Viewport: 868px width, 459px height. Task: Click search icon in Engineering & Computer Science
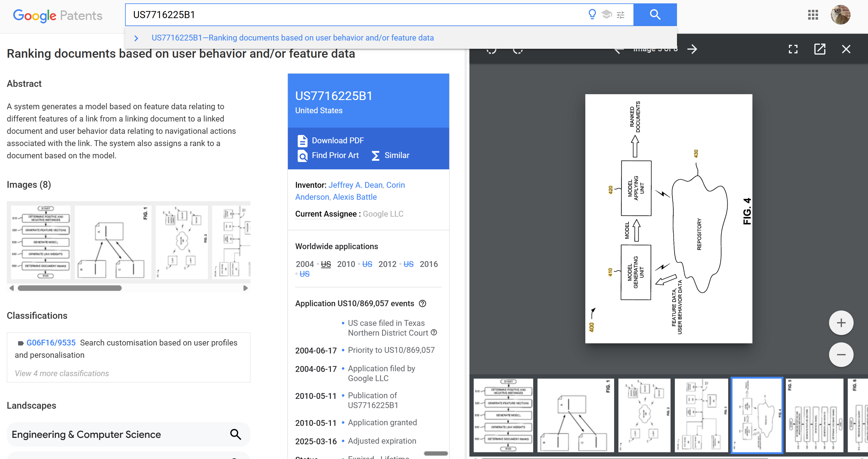[x=235, y=434]
